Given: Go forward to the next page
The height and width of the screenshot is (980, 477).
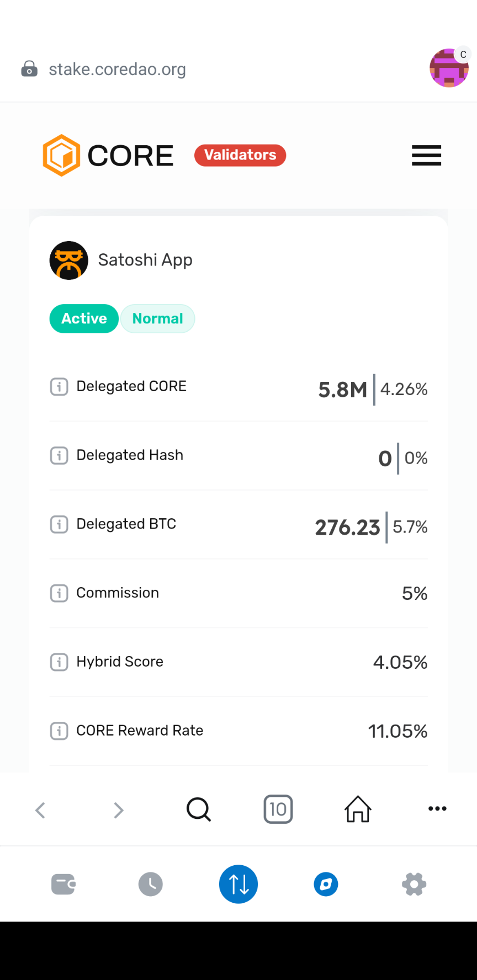Looking at the screenshot, I should (x=118, y=810).
